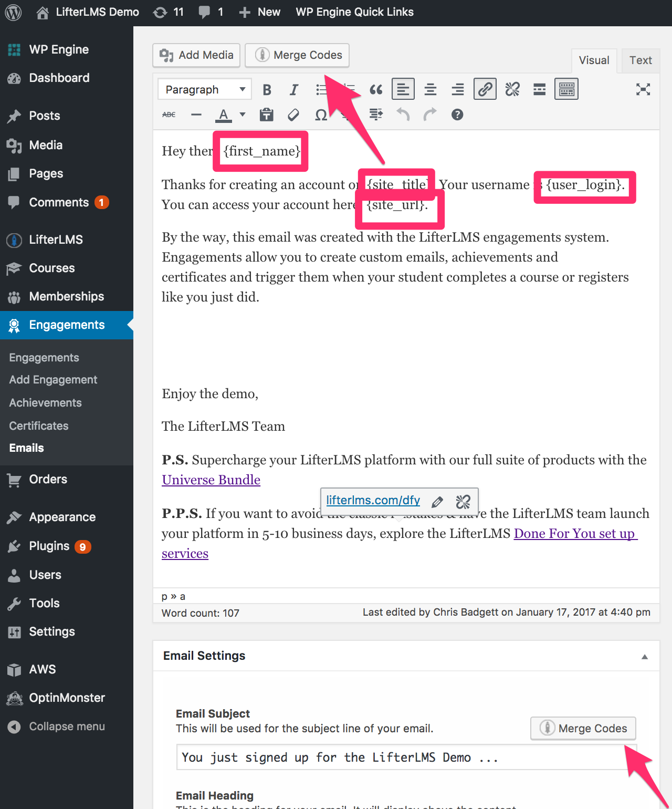The height and width of the screenshot is (809, 672).
Task: Undo the last edit
Action: point(403,115)
